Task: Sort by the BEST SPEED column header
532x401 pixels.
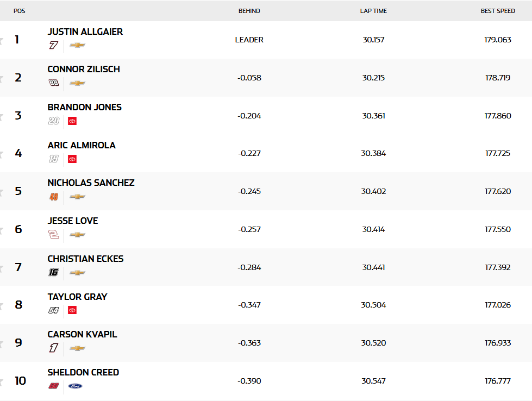Action: click(498, 11)
